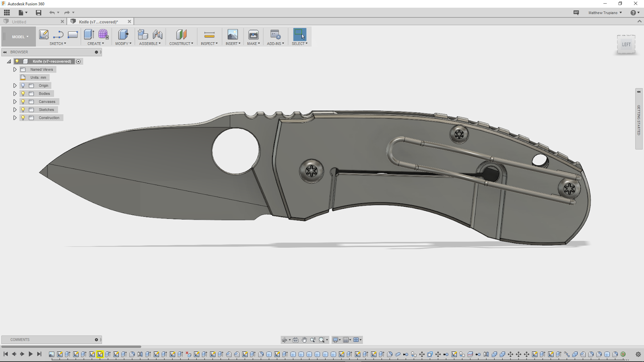The height and width of the screenshot is (362, 644).
Task: Click the Pan tool in the navigation bar
Action: pyautogui.click(x=304, y=339)
